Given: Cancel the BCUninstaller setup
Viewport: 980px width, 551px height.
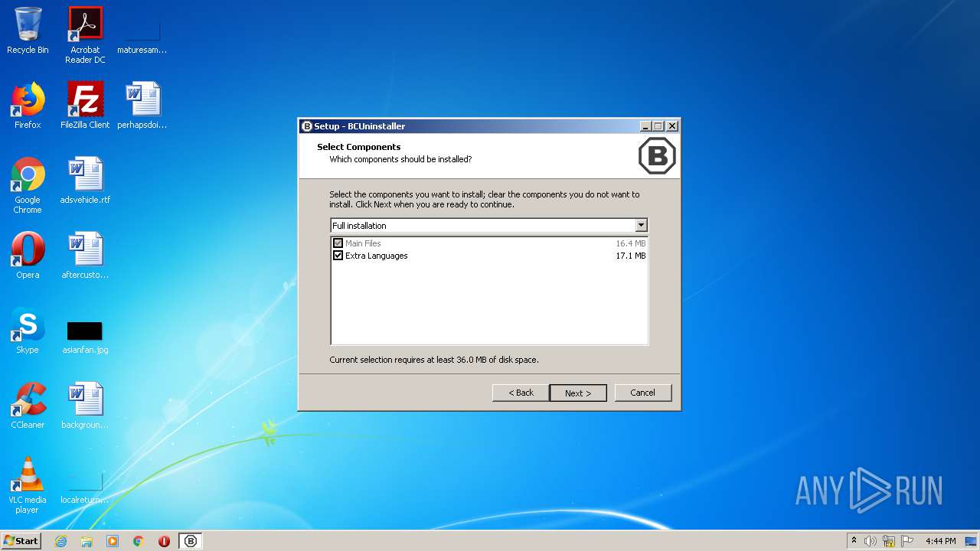Looking at the screenshot, I should coord(642,393).
